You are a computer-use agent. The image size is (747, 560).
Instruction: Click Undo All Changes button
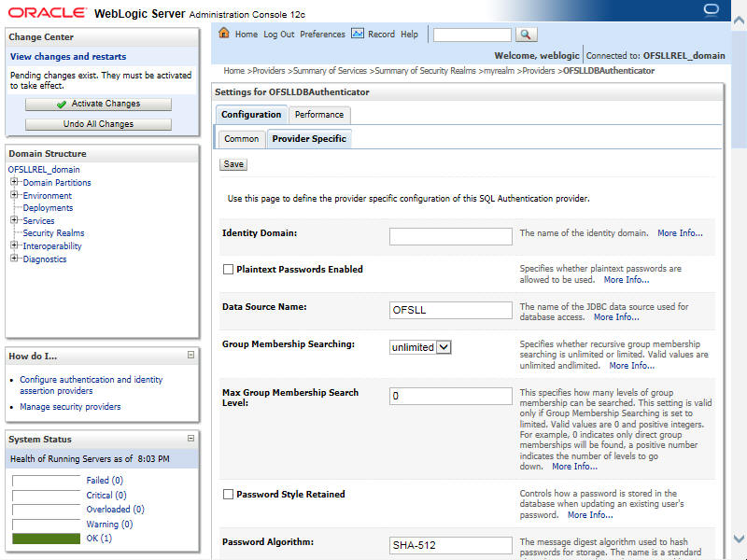point(98,124)
